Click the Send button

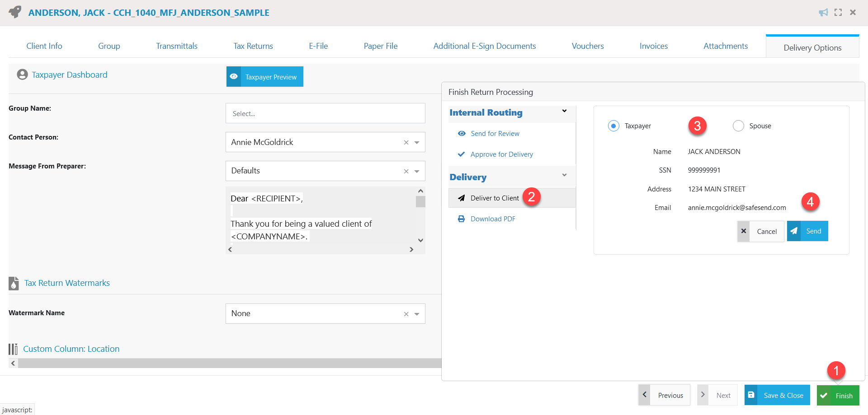(x=807, y=231)
